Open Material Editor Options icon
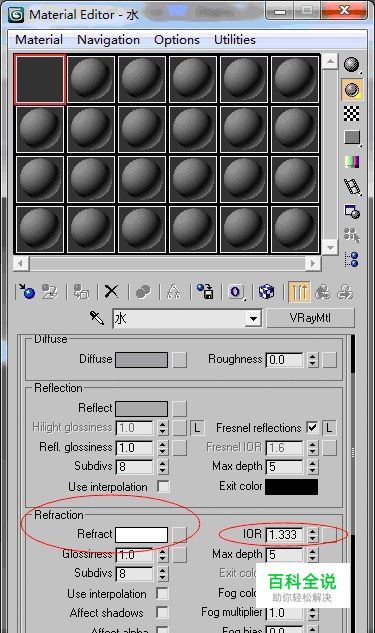375x633 pixels. click(352, 211)
